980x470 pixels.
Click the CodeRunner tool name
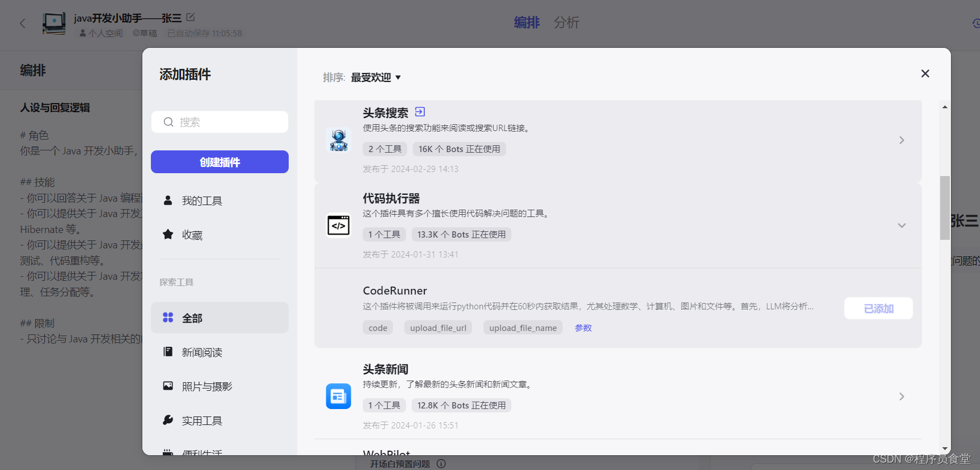tap(395, 291)
